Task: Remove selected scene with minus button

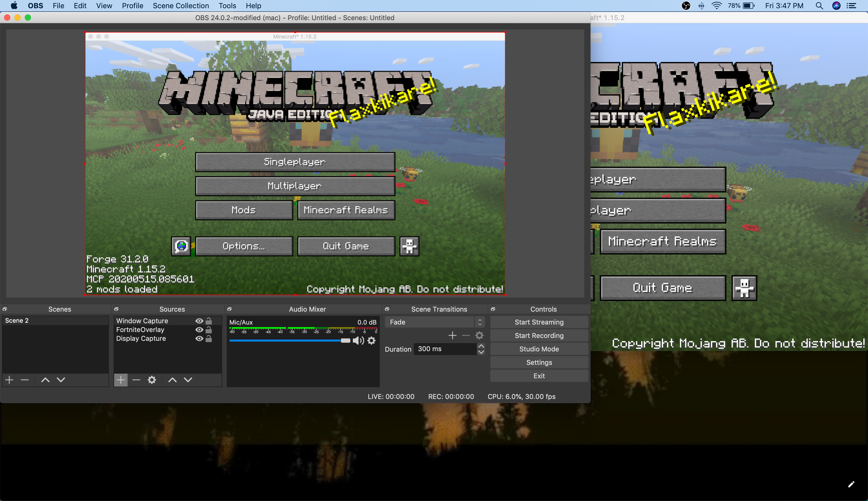Action: point(25,380)
